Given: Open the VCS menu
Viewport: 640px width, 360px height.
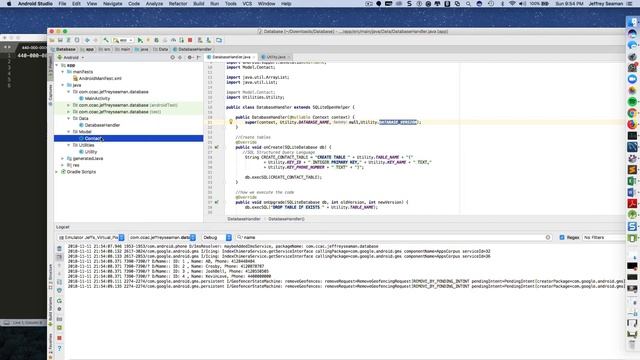Looking at the screenshot, I should coord(247,4).
